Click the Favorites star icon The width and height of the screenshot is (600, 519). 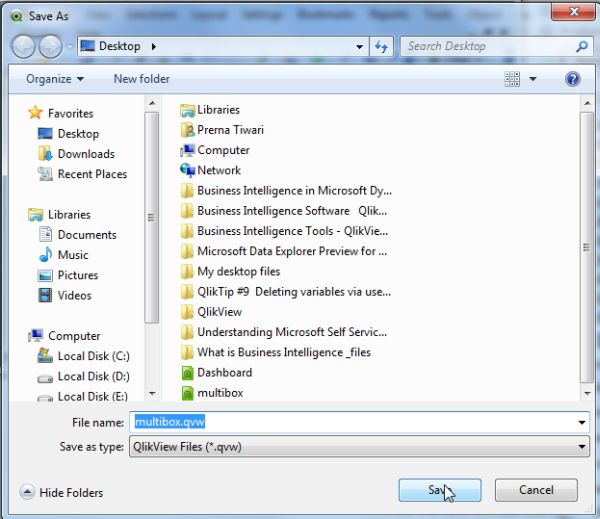35,113
